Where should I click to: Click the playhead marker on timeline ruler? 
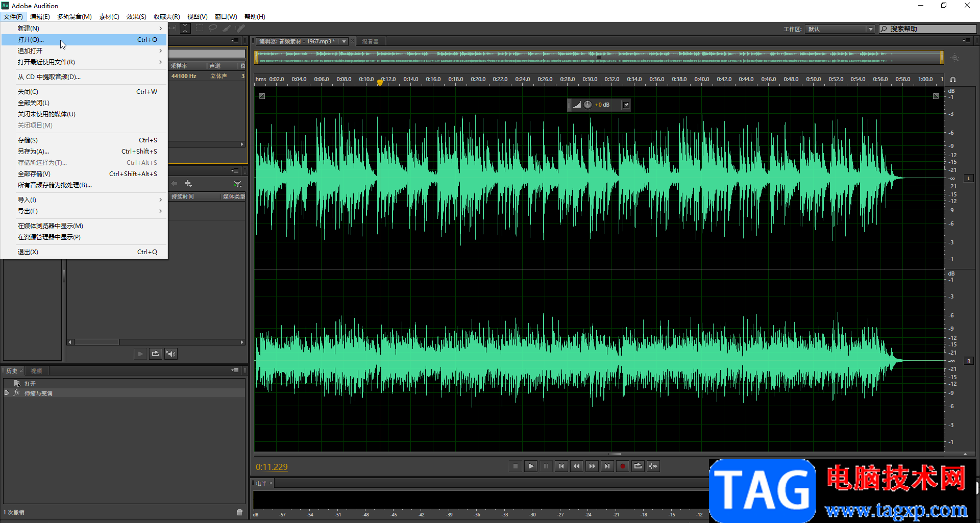tap(380, 82)
